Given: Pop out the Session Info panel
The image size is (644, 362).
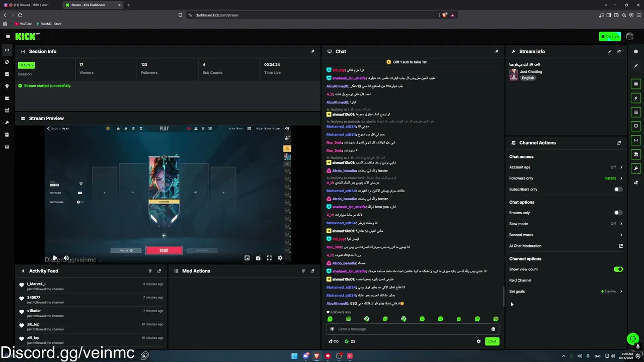Looking at the screenshot, I should point(312,51).
